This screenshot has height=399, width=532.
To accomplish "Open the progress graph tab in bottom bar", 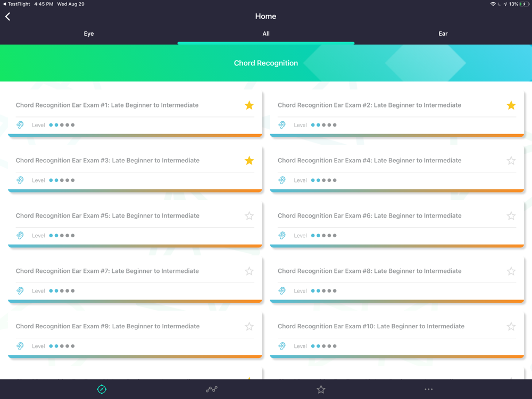I will pos(211,389).
